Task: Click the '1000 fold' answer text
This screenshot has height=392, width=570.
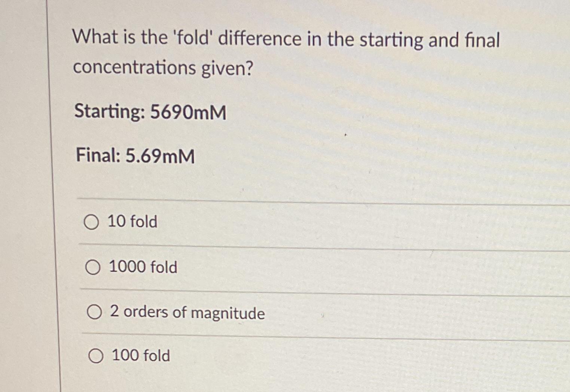Action: pyautogui.click(x=142, y=267)
